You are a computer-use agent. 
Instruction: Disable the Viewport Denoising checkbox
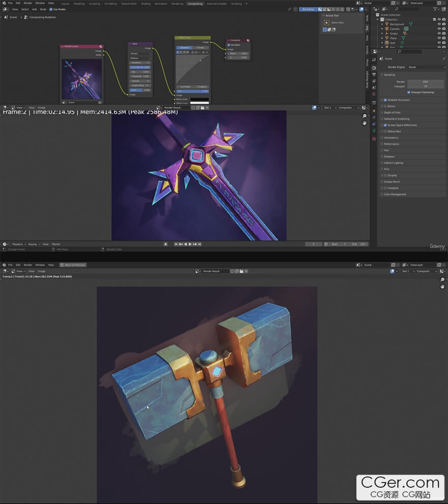409,92
